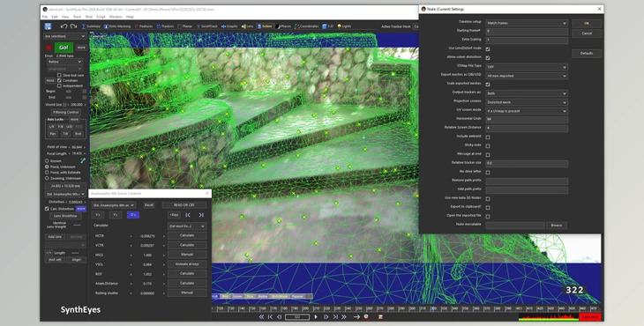Open the Graphs room
This screenshot has height=326, width=644.
229,26
